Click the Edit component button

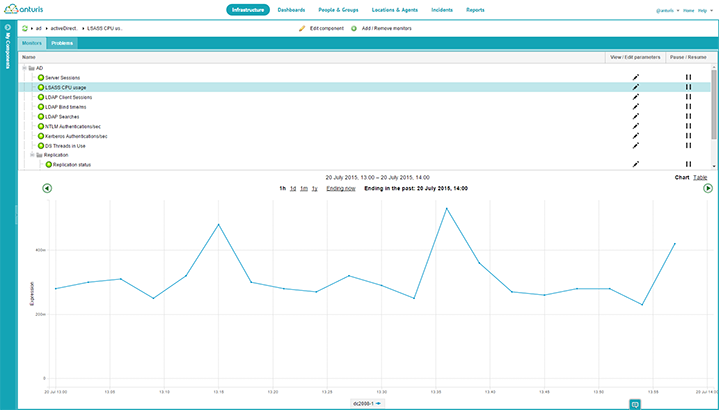tap(321, 28)
